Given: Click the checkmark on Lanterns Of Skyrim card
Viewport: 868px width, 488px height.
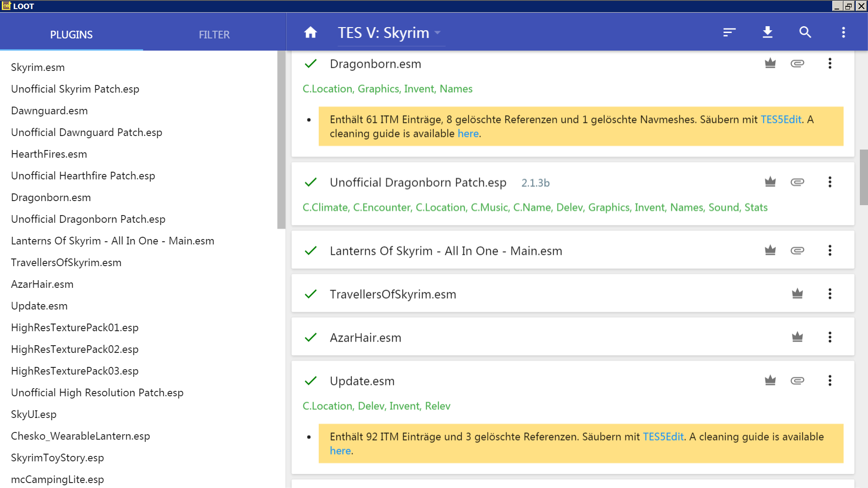Looking at the screenshot, I should pyautogui.click(x=311, y=251).
